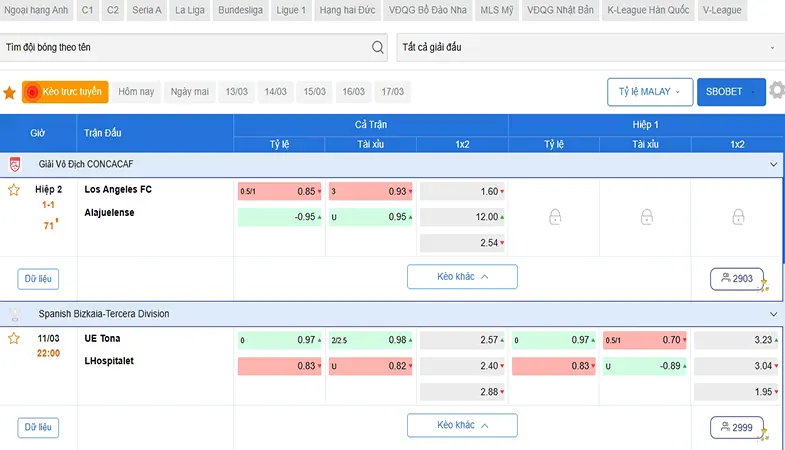785x450 pixels.
Task: Favorite the UE Tona match star
Action: pyautogui.click(x=14, y=338)
